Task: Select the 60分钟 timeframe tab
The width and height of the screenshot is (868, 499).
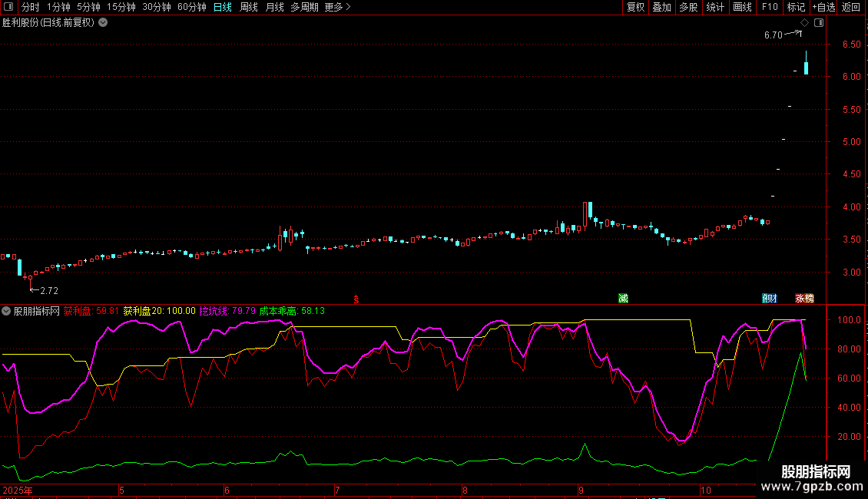Action: click(191, 7)
